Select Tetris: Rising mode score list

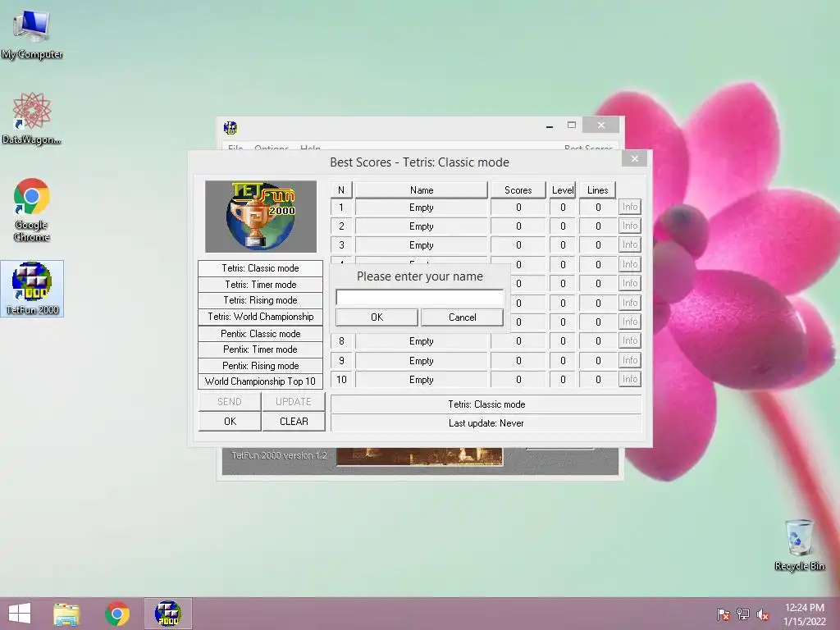[x=260, y=300]
